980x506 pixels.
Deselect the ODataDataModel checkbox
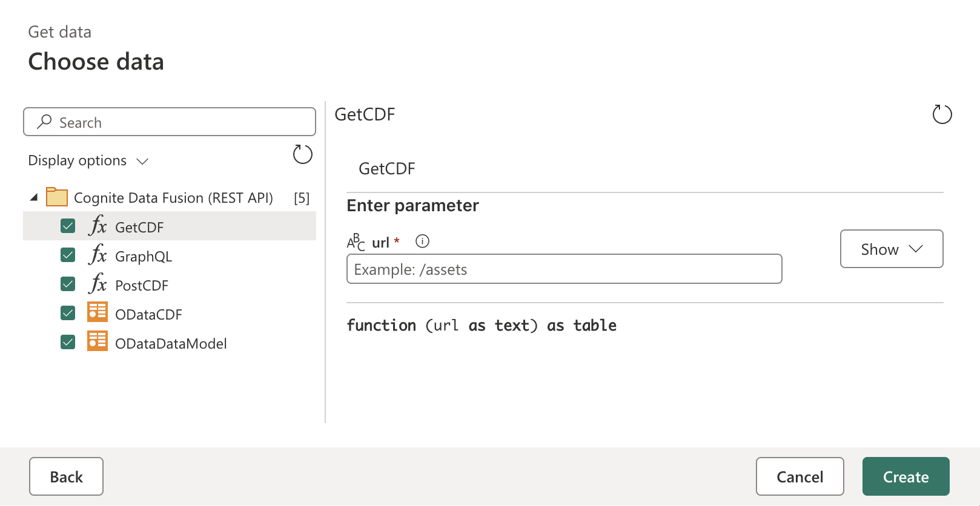point(67,341)
